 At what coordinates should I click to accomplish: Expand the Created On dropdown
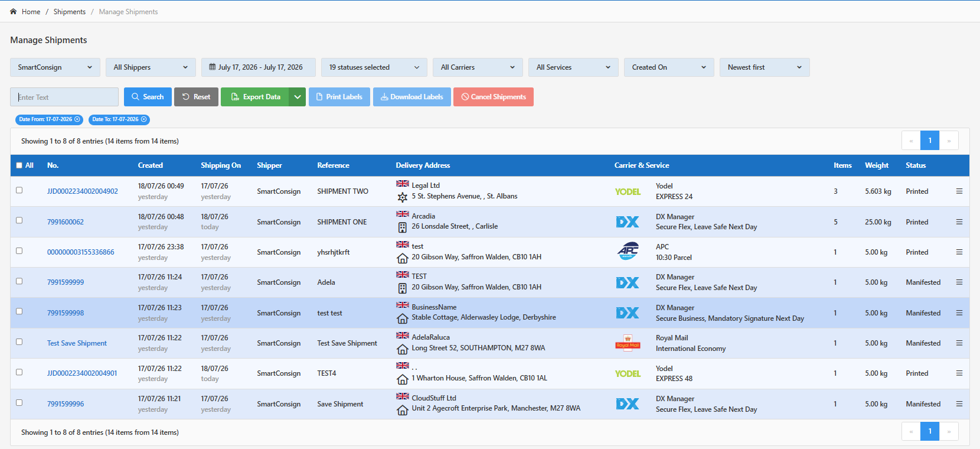669,67
